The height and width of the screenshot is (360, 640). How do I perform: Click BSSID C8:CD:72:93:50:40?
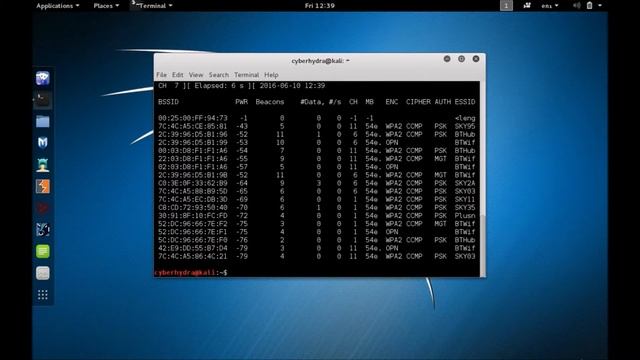pos(193,208)
